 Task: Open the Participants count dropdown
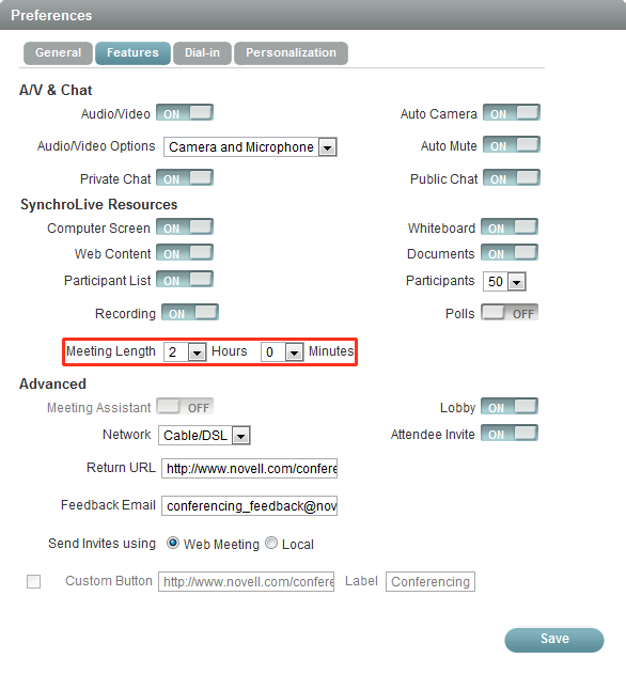point(504,282)
